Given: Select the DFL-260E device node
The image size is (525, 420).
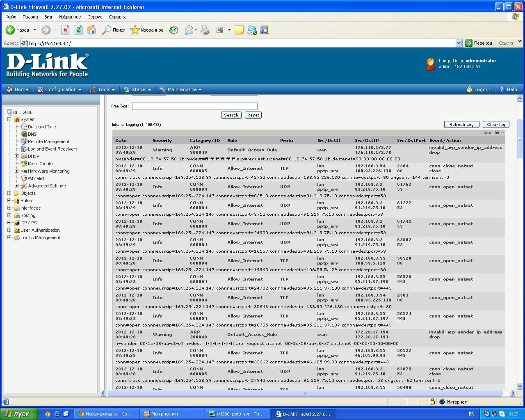Looking at the screenshot, I should point(23,112).
